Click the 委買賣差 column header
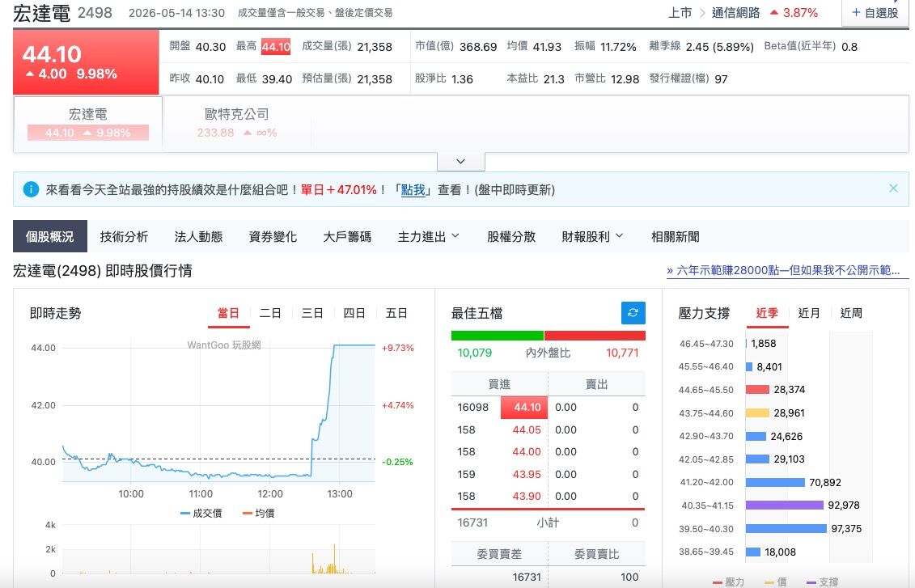The image size is (915, 588). [x=499, y=554]
